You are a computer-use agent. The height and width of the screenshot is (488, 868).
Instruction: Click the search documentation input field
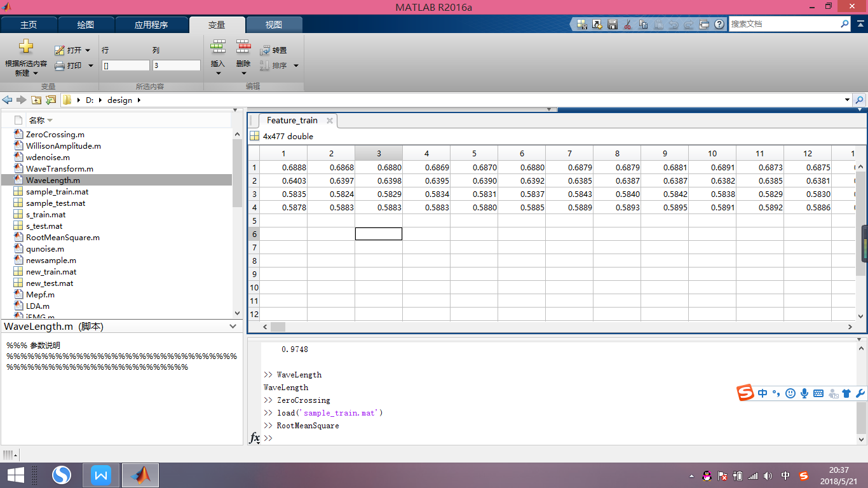pyautogui.click(x=783, y=24)
